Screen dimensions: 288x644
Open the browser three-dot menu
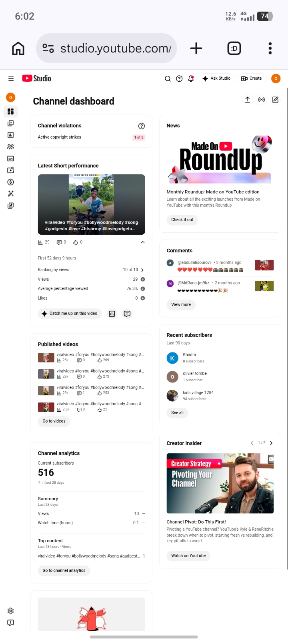270,48
